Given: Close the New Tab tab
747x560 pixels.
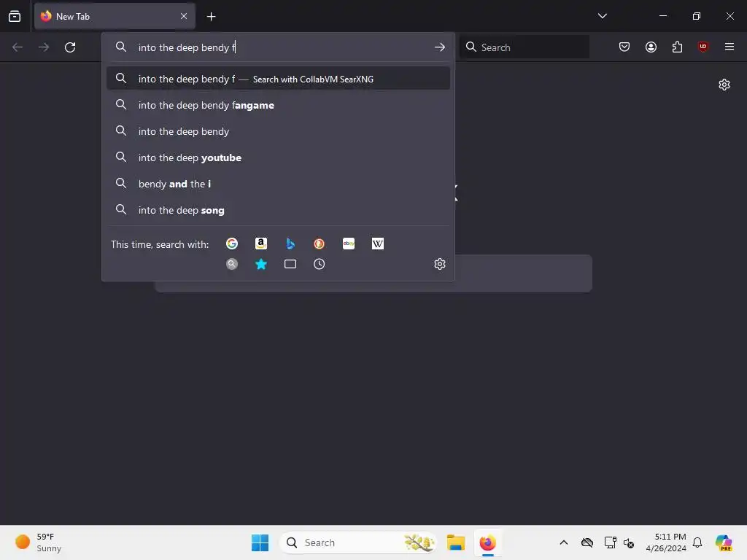Looking at the screenshot, I should (x=184, y=16).
